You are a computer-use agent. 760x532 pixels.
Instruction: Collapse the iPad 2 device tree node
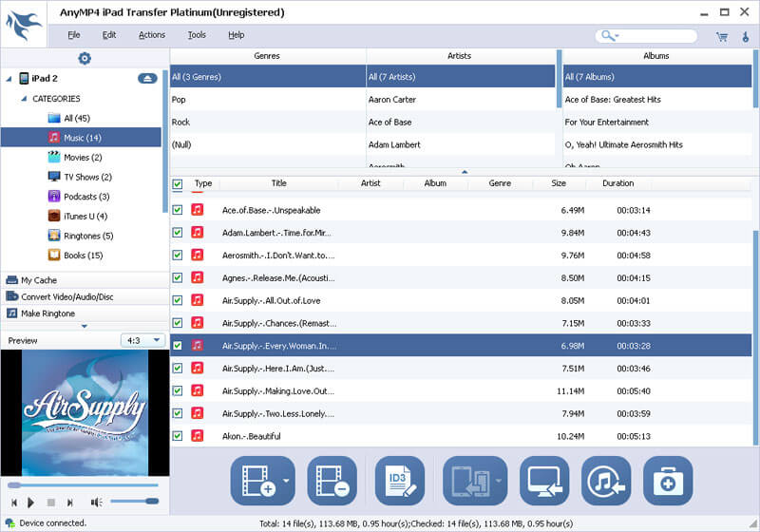pos(9,79)
